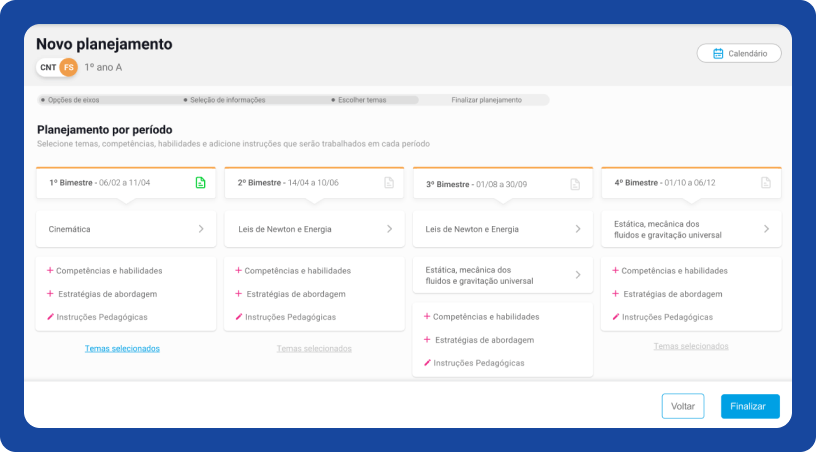The width and height of the screenshot is (816, 452).
Task: Click the green document icon in 1º Bimestre
Action: click(200, 183)
